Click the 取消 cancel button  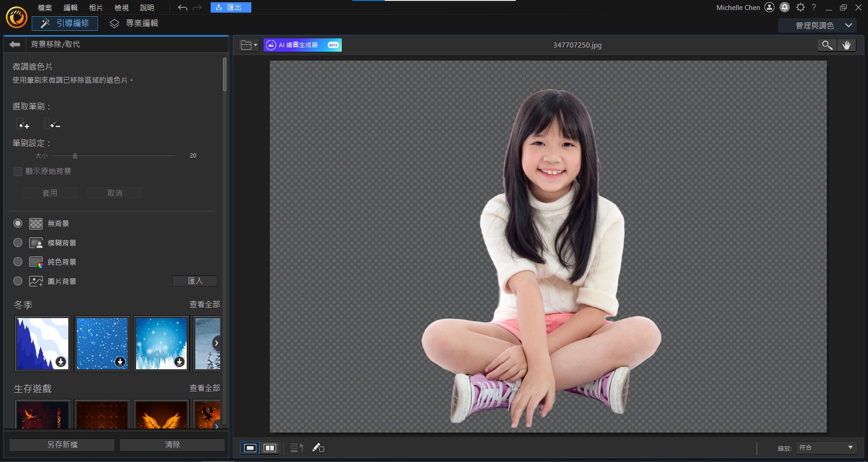tap(114, 193)
